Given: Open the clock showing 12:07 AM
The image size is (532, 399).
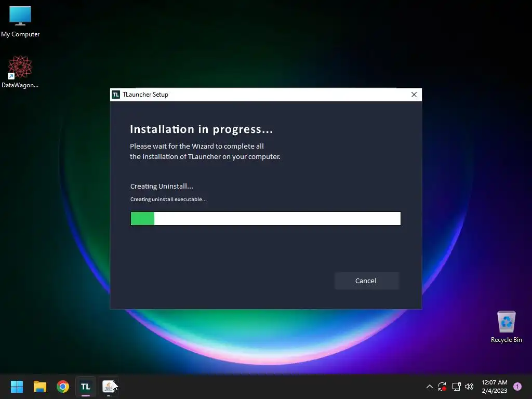Looking at the screenshot, I should tap(495, 387).
